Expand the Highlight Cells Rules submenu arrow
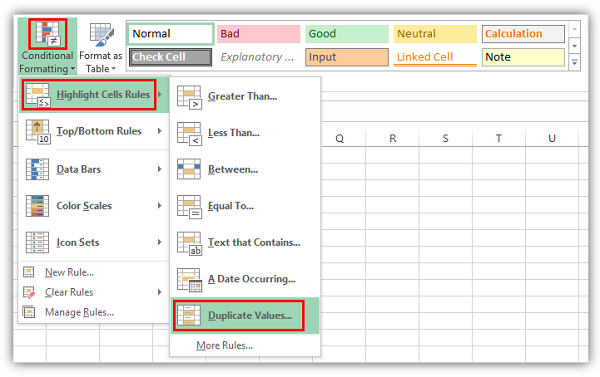The image size is (600, 377). pyautogui.click(x=160, y=94)
